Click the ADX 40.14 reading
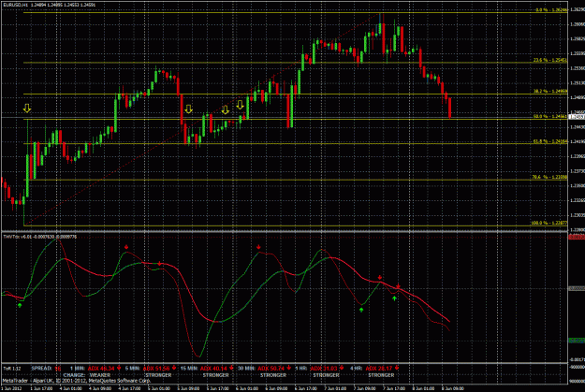585x392 pixels. [x=213, y=369]
